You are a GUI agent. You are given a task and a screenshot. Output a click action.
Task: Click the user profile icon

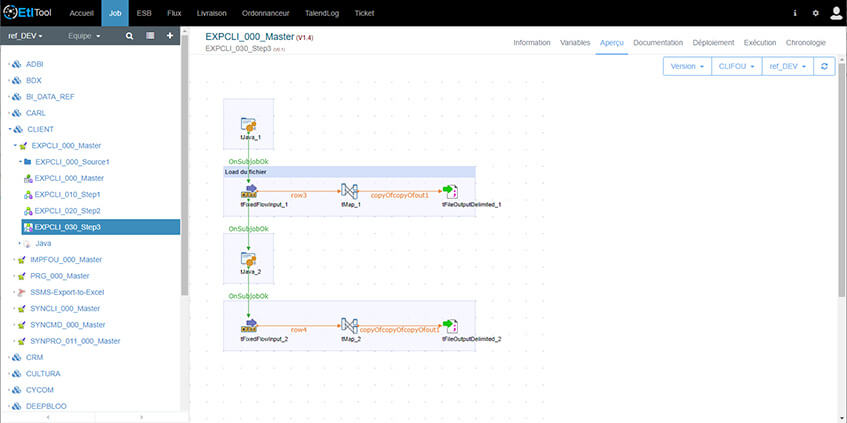pyautogui.click(x=835, y=13)
